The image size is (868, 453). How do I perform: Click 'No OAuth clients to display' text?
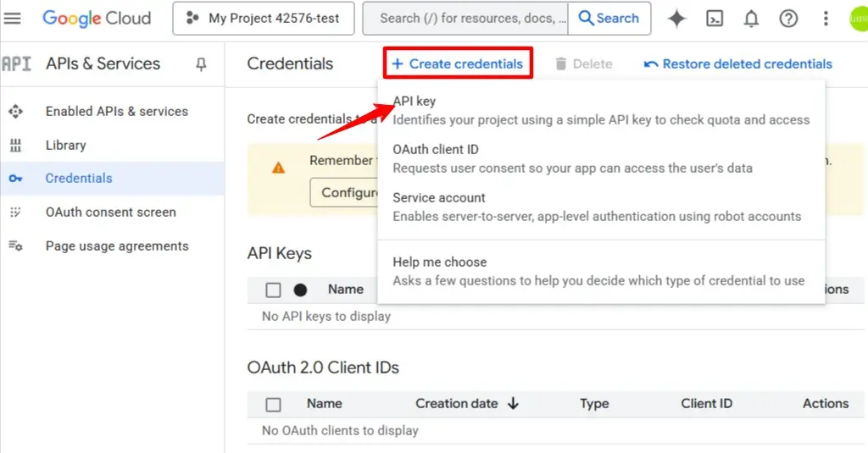(340, 430)
